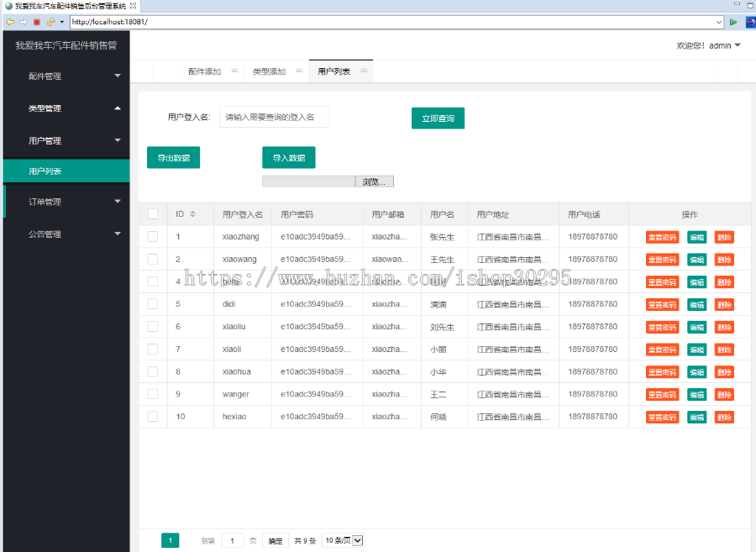Click the 导出数据 export button

pos(173,157)
